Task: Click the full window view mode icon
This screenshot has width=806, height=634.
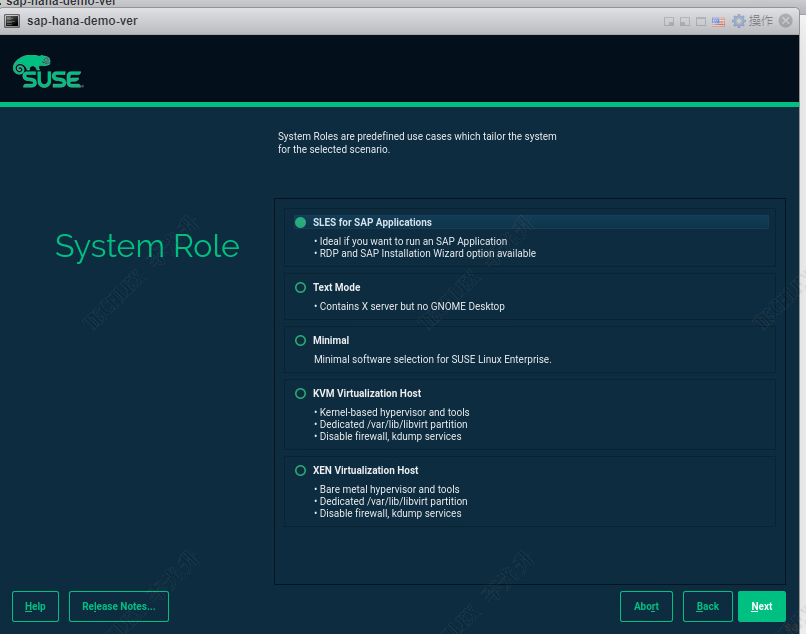Action: 701,22
